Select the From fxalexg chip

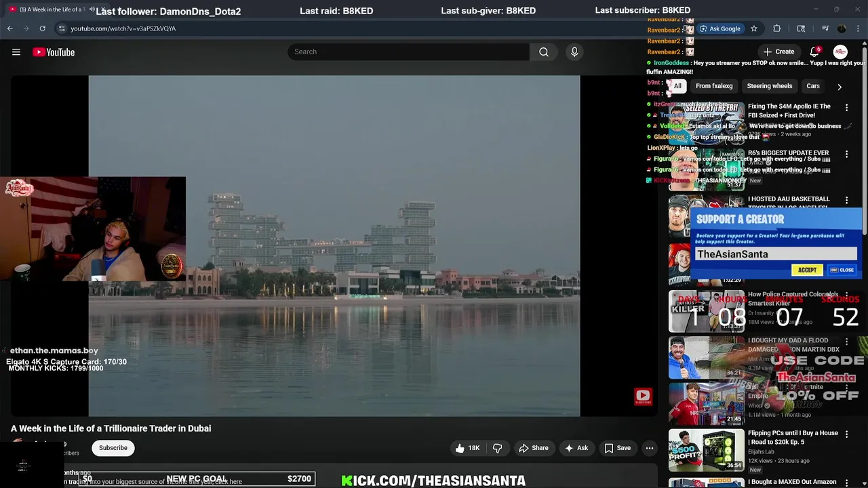[714, 86]
